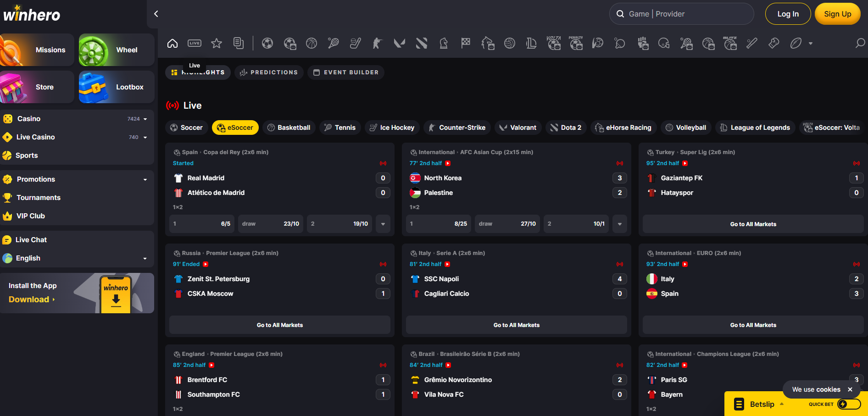868x416 pixels.
Task: Select the chess knight icon in toolbar
Action: pos(444,44)
